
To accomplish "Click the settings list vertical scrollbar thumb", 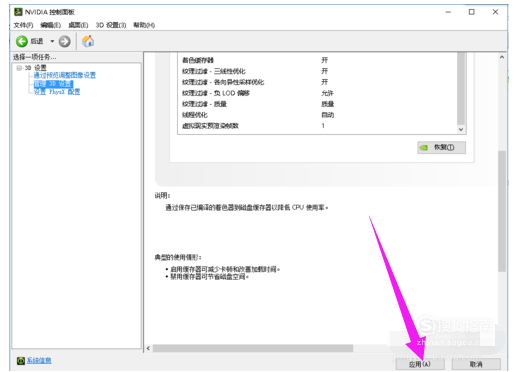I will click(461, 89).
